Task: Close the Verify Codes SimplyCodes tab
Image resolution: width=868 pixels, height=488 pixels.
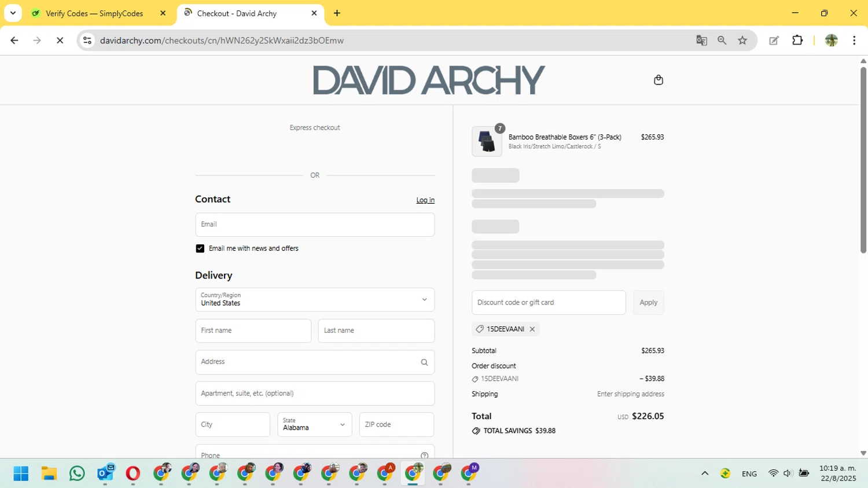Action: (x=163, y=13)
